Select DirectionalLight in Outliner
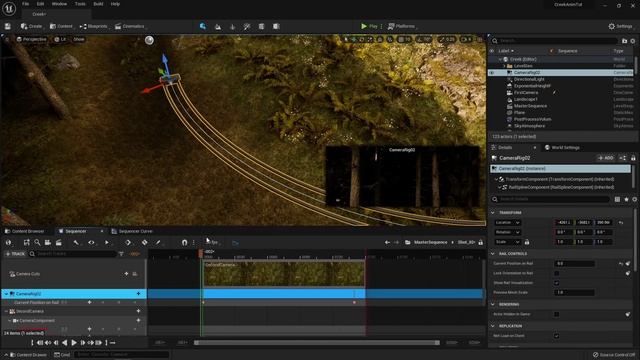The height and width of the screenshot is (360, 640). [x=529, y=79]
